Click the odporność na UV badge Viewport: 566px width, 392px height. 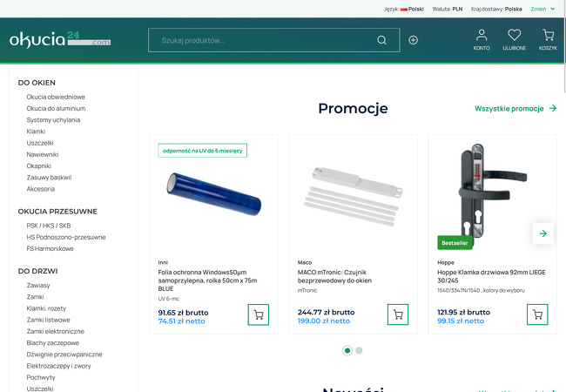pyautogui.click(x=203, y=151)
